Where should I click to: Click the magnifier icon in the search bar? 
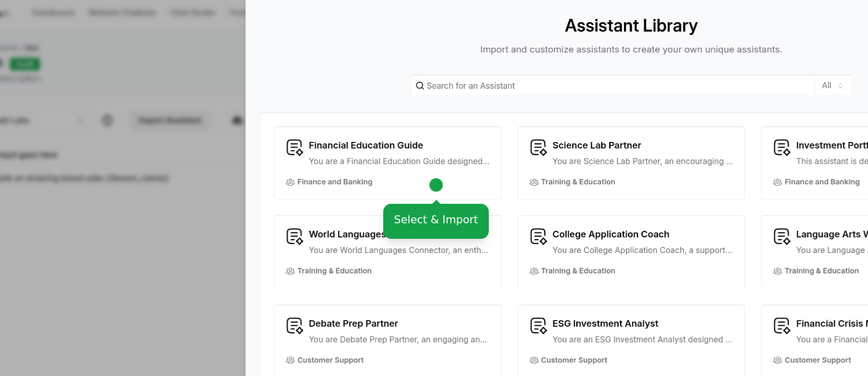pyautogui.click(x=420, y=85)
